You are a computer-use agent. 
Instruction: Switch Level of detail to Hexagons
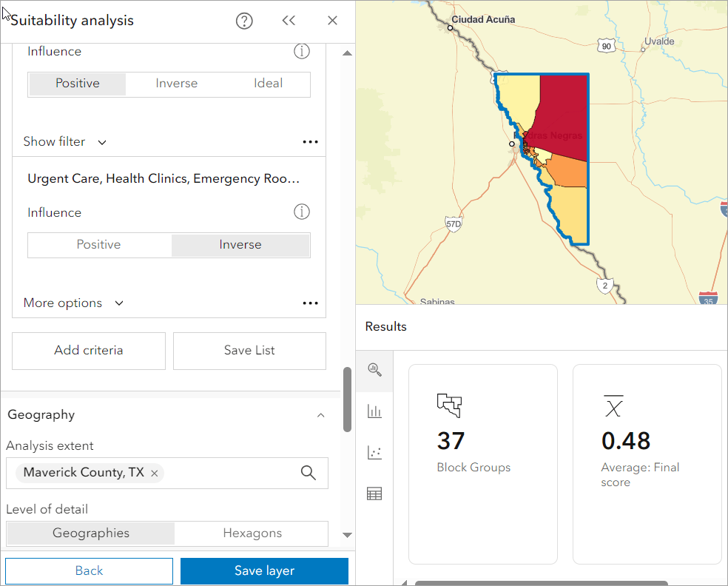tap(251, 533)
